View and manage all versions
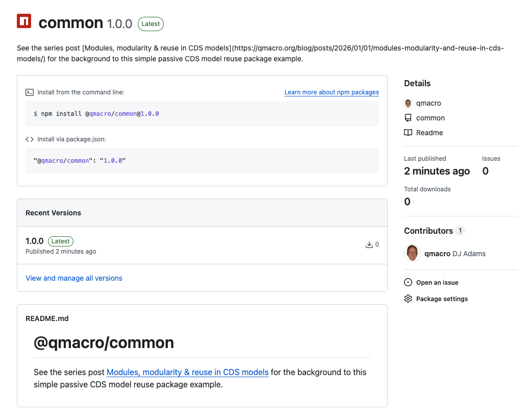The image size is (531, 420). 73,278
